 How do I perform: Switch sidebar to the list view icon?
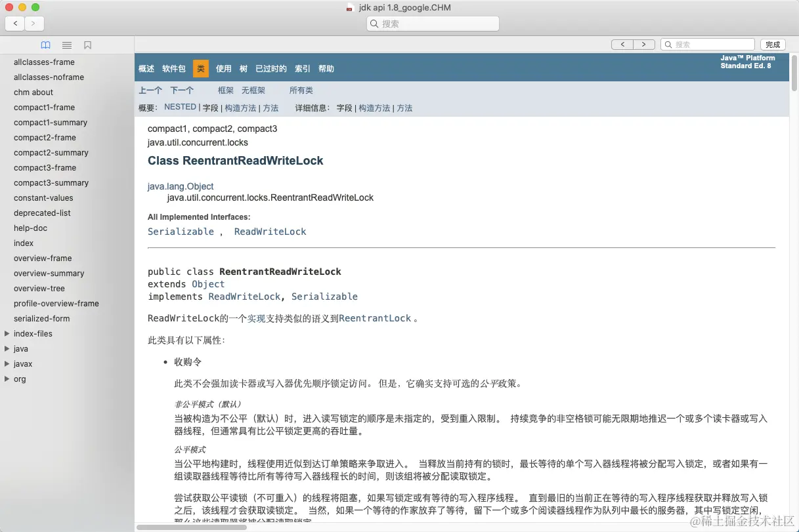point(67,45)
